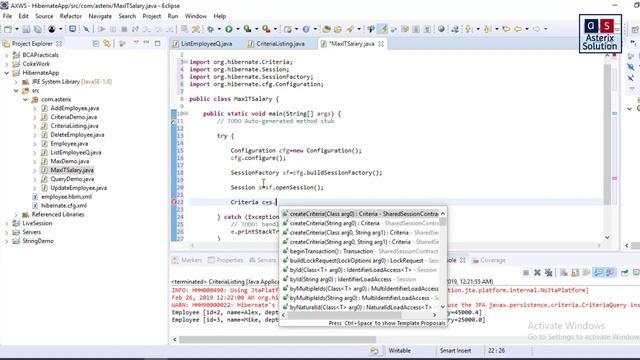Open the Properties view tab
This screenshot has height=360, width=640.
point(225,260)
